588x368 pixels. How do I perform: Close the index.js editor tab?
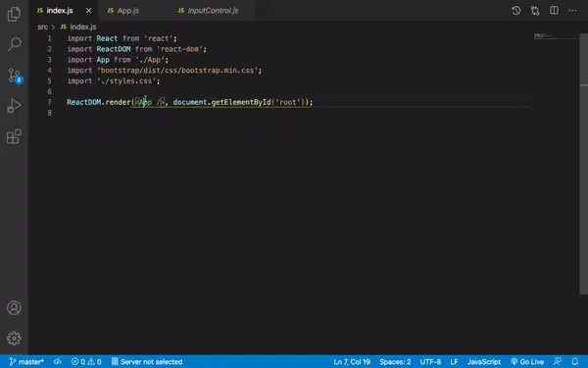(x=88, y=11)
